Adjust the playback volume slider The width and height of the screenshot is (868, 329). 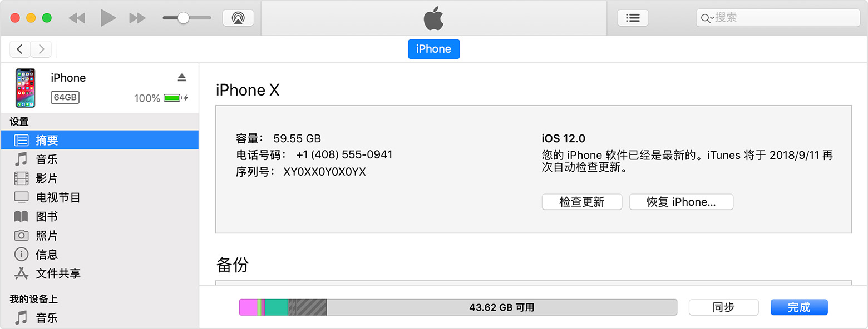coord(184,17)
